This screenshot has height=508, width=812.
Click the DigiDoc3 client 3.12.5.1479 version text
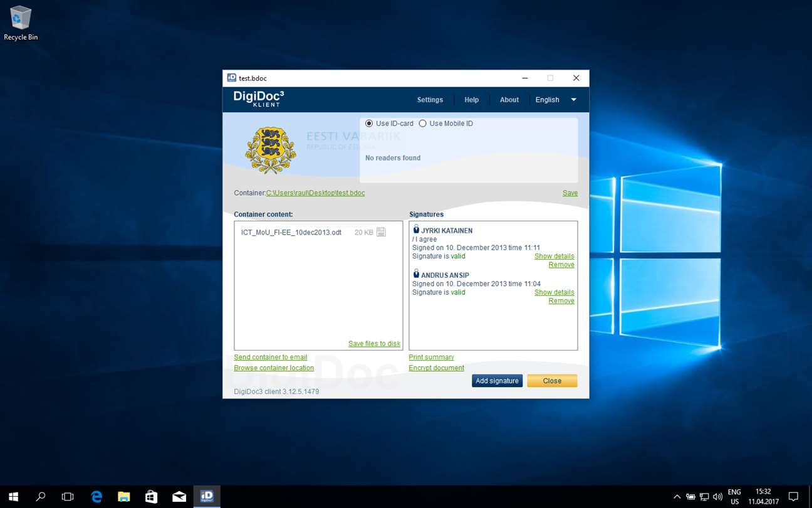point(276,391)
